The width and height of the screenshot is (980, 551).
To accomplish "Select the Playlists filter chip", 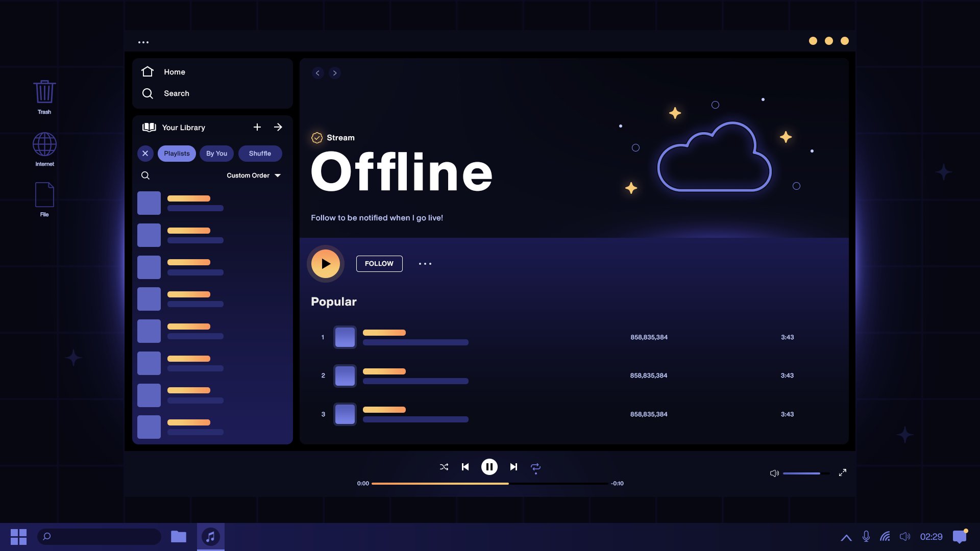I will pos(177,154).
